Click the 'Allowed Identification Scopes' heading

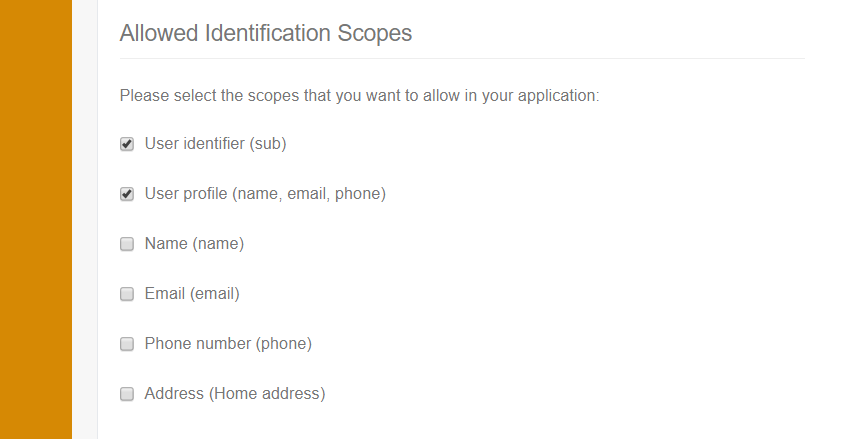265,33
